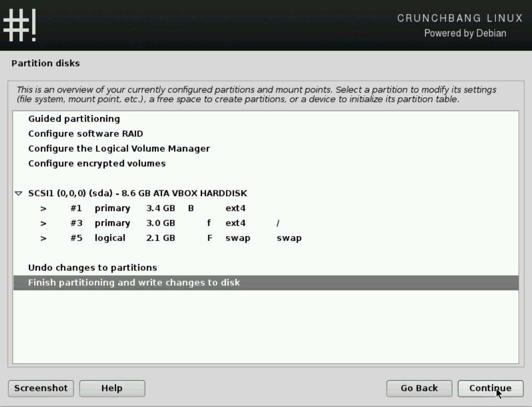Take a Screenshot of the installer
This screenshot has width=532, height=407.
(x=41, y=388)
